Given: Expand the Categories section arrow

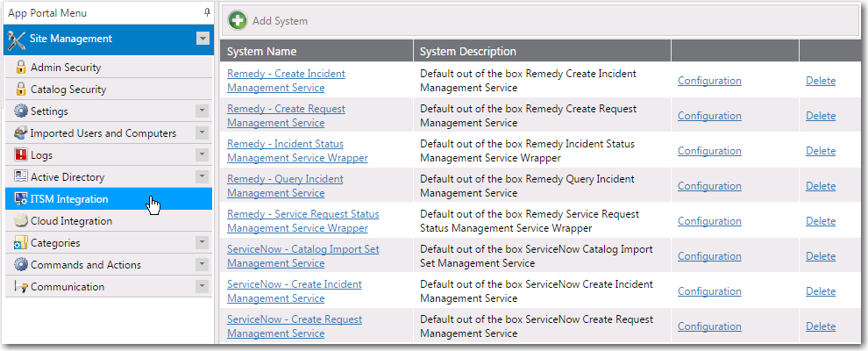Looking at the screenshot, I should (202, 243).
